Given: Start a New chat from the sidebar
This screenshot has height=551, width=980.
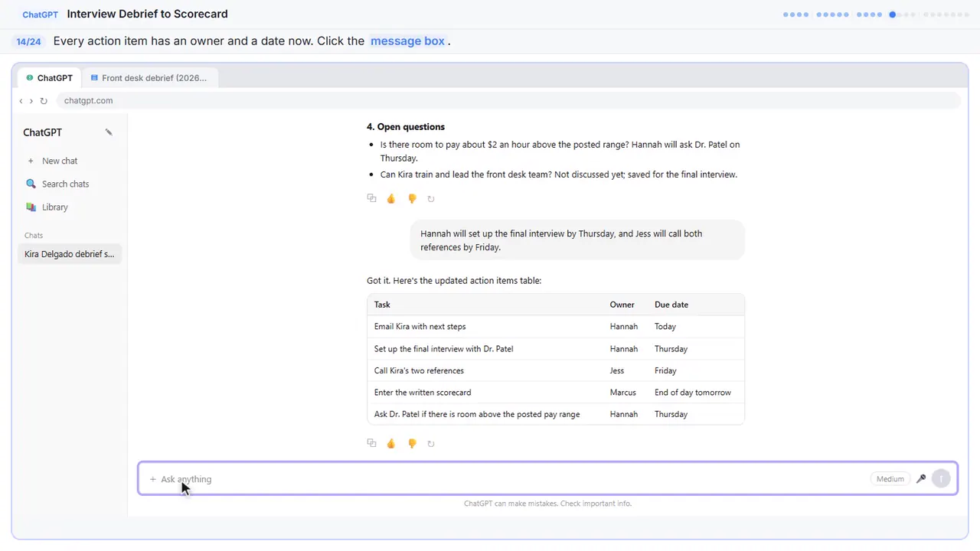Looking at the screenshot, I should (70, 161).
